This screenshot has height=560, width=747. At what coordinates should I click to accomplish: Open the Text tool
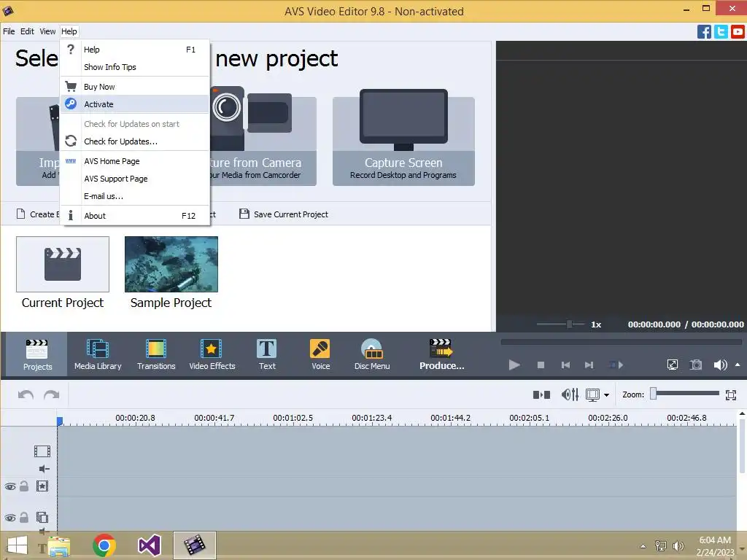point(267,354)
